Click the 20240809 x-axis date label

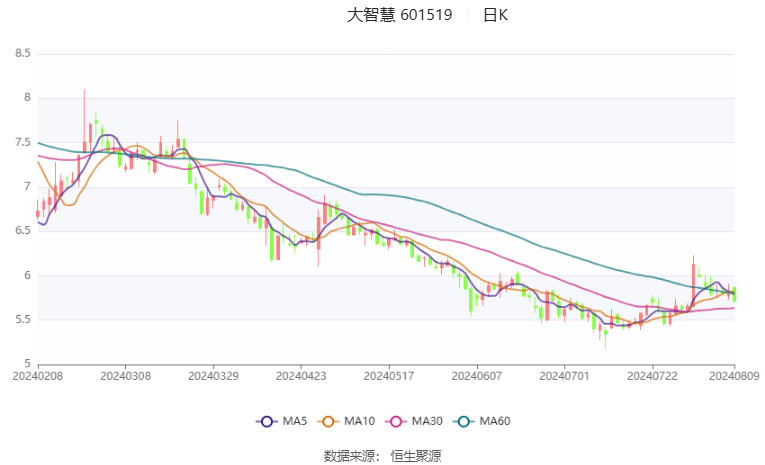[x=734, y=376]
